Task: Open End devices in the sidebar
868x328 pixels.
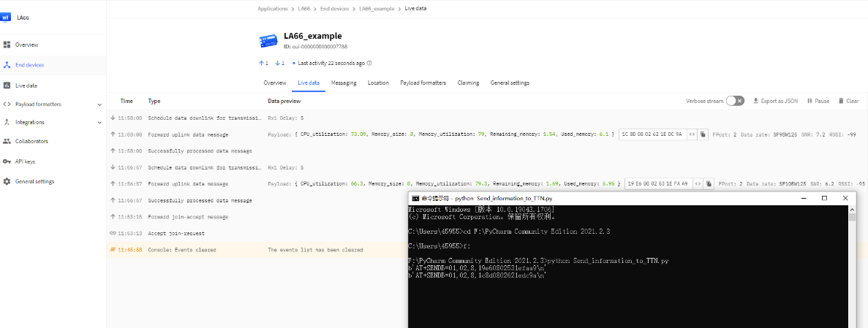Action: (x=29, y=65)
